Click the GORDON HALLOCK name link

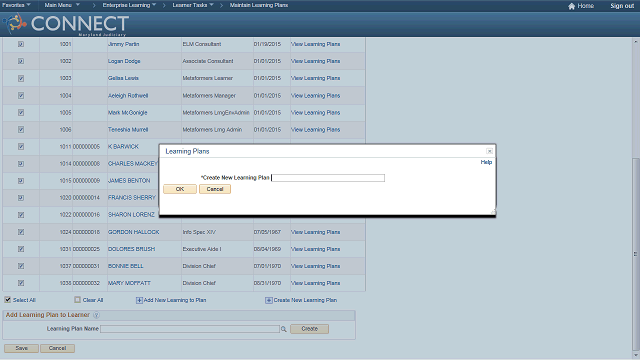tap(133, 232)
